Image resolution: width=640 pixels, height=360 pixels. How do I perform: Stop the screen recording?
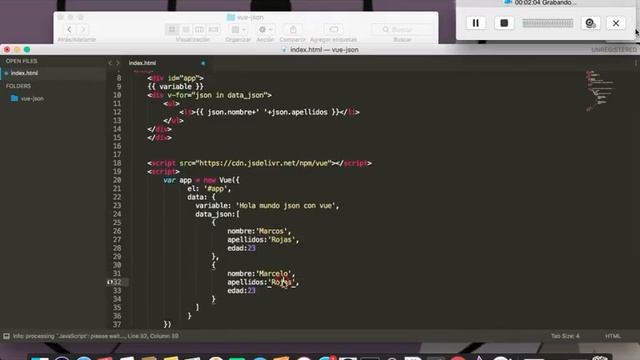pos(504,23)
